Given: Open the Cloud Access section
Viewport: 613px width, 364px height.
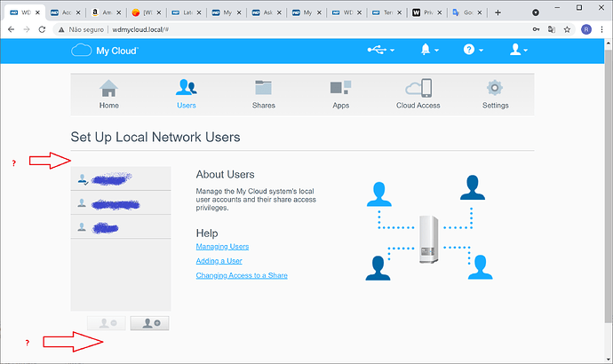Looking at the screenshot, I should click(x=418, y=94).
